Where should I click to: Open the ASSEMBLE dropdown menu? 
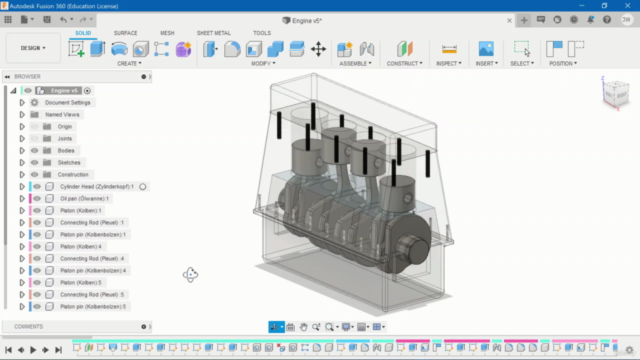point(356,64)
